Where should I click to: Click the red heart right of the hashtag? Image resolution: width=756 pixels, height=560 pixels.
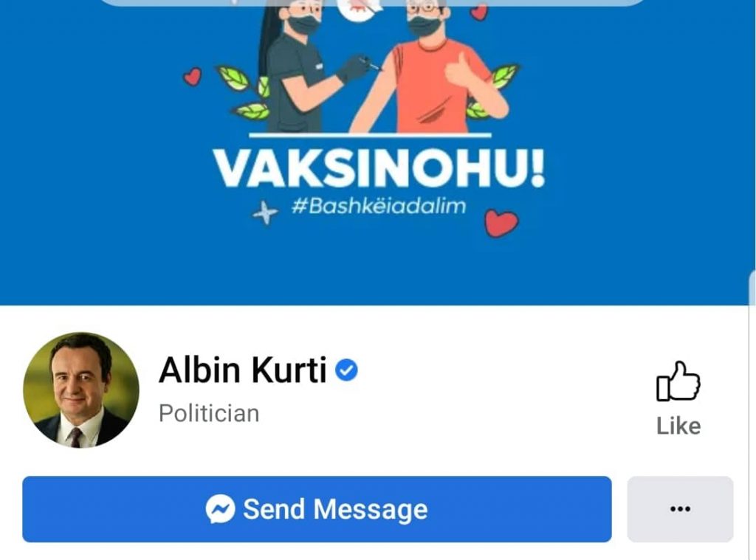(x=501, y=223)
